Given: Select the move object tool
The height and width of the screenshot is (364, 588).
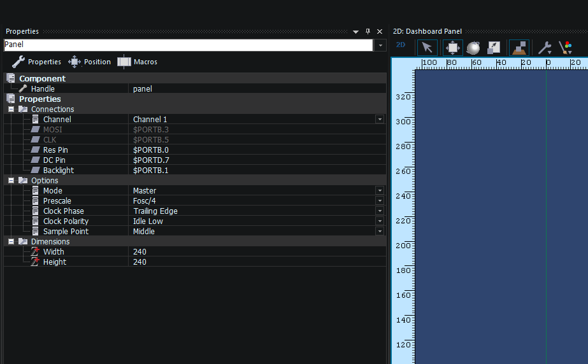Looking at the screenshot, I should click(452, 48).
